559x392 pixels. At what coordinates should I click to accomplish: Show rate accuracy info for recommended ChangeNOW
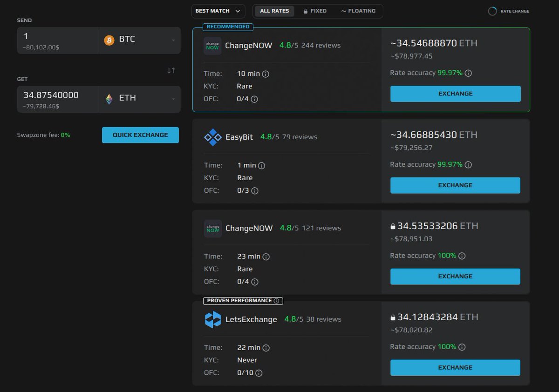click(x=468, y=73)
